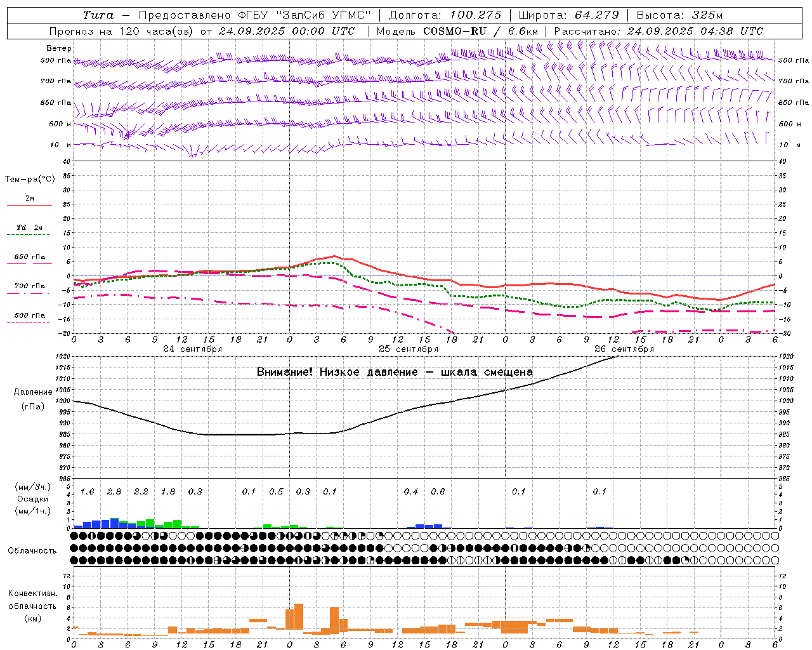Click the "Высота: 325м" header field
This screenshot has height=650, width=812.
[679, 15]
